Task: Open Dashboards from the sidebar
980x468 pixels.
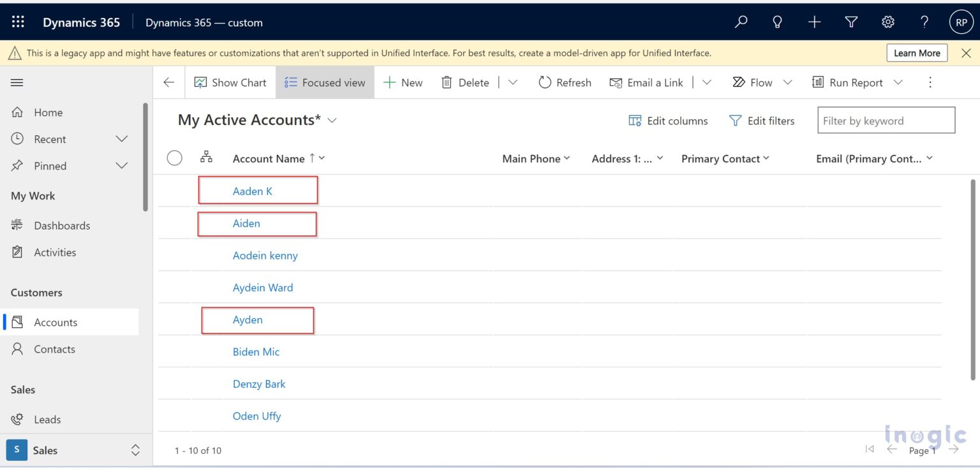Action: [61, 225]
